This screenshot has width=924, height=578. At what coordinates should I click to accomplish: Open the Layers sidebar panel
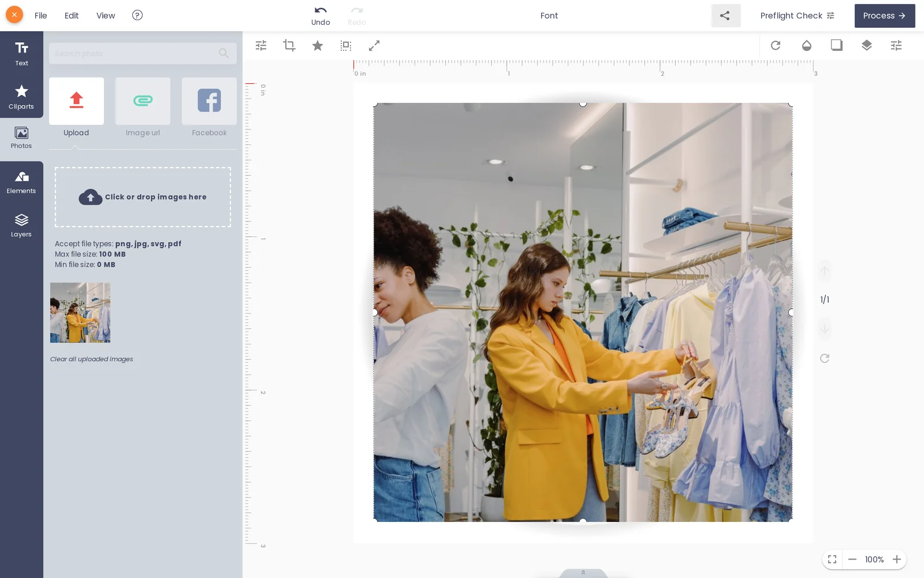point(21,226)
